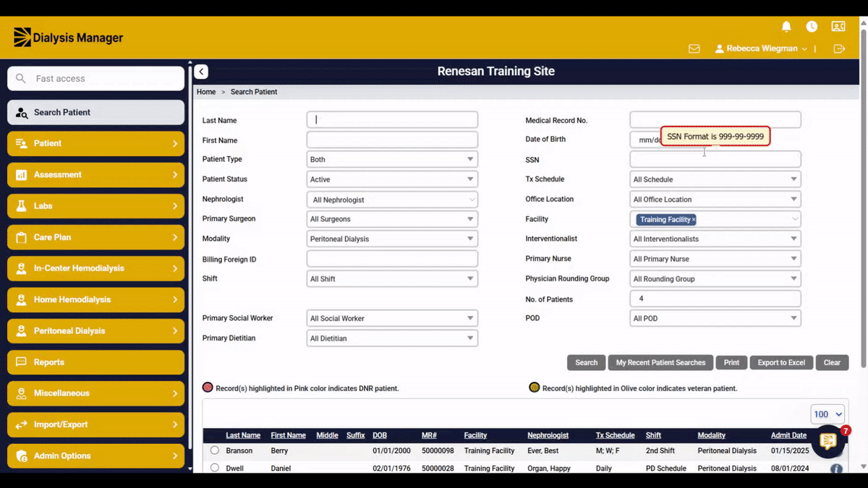The height and width of the screenshot is (488, 868).
Task: Expand the Care Plan sidebar menu
Action: (96, 237)
